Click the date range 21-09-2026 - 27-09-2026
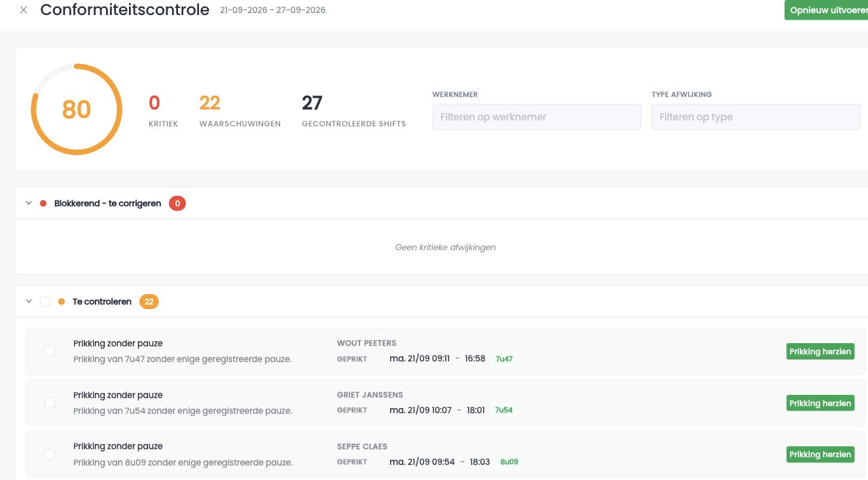This screenshot has height=480, width=868. pyautogui.click(x=272, y=10)
